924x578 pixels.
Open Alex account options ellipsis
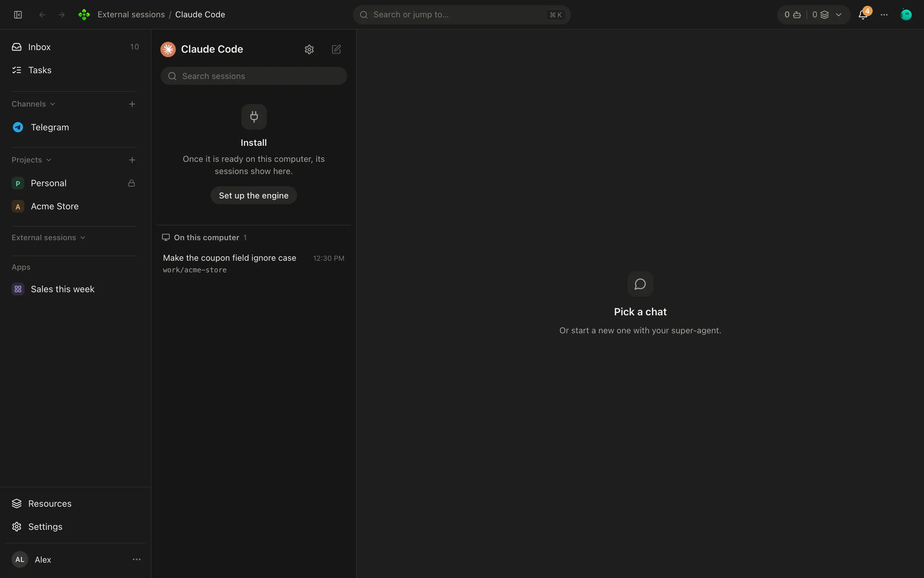point(137,559)
